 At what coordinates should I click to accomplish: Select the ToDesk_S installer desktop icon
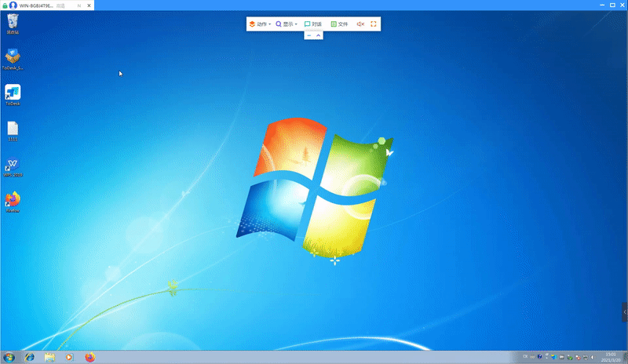(x=13, y=60)
